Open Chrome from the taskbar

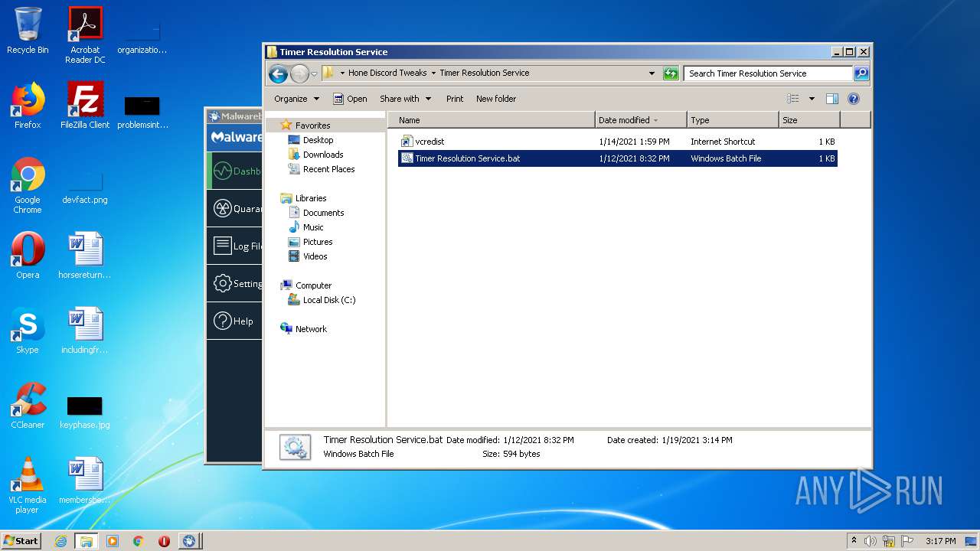[138, 541]
